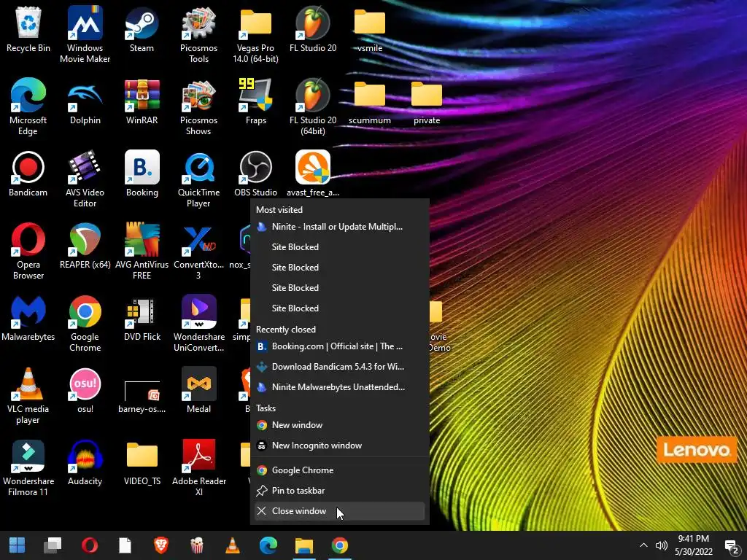
Task: Open Edge from the taskbar
Action: (268, 545)
